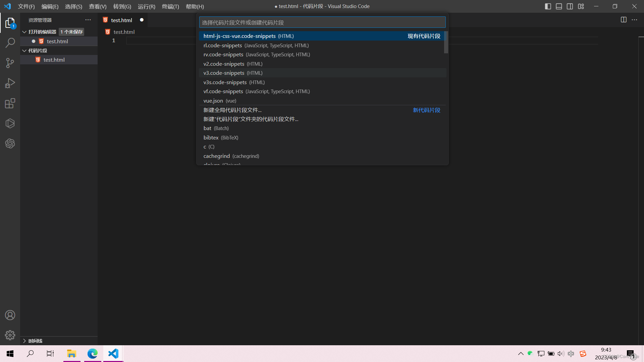Open the Extensions view
Viewport: 644px width, 362px height.
[10, 103]
